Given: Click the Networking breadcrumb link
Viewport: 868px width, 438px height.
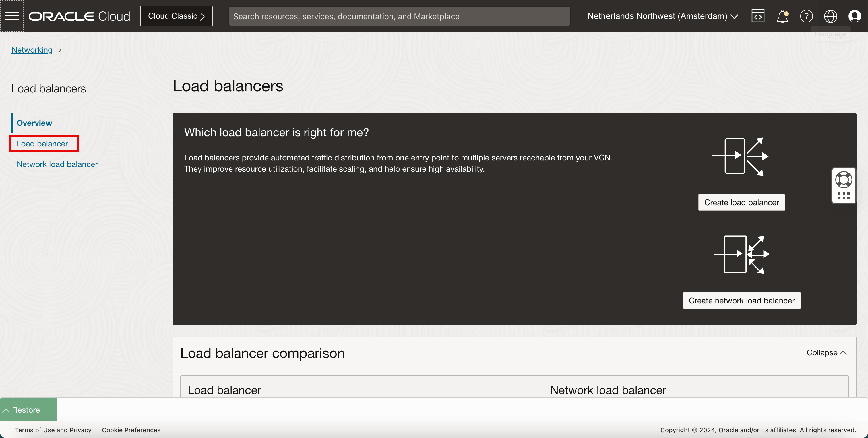Looking at the screenshot, I should (x=32, y=50).
